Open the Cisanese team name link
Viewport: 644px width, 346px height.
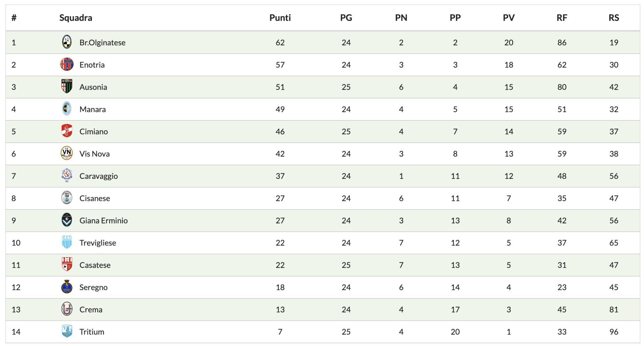click(x=95, y=198)
